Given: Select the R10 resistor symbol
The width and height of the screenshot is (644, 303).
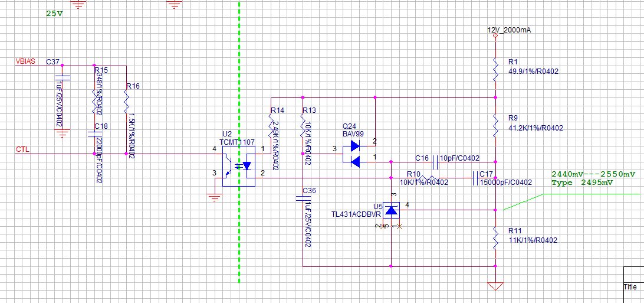Looking at the screenshot, I should (x=428, y=178).
